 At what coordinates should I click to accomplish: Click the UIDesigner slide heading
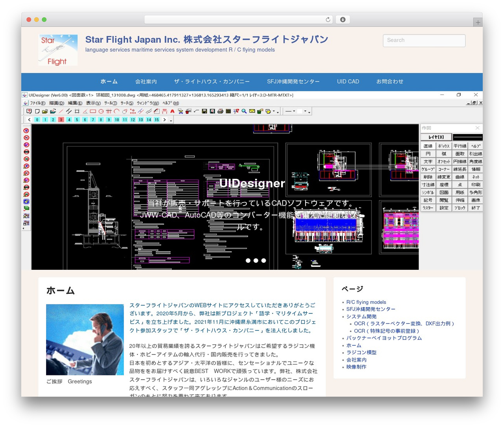[x=252, y=183]
